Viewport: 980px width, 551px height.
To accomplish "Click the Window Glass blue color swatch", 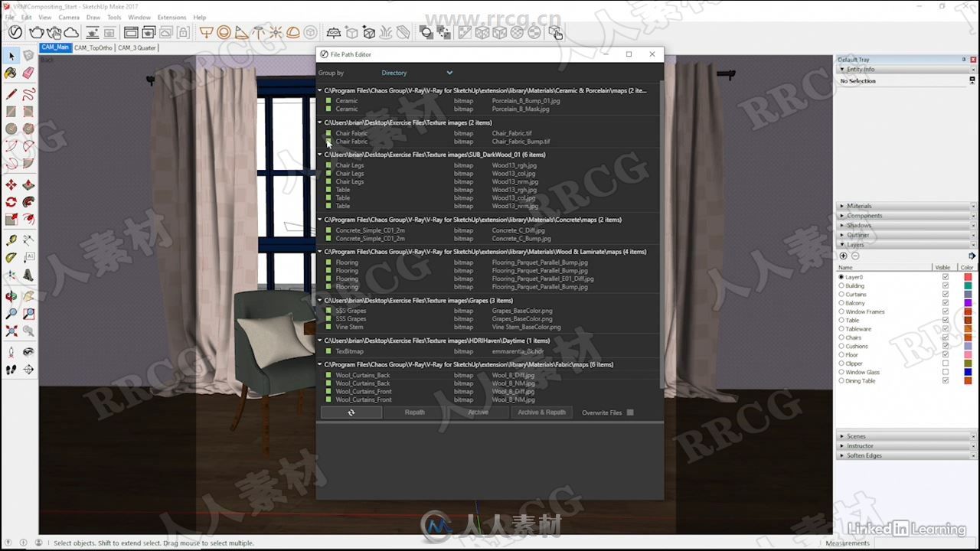I will click(968, 372).
